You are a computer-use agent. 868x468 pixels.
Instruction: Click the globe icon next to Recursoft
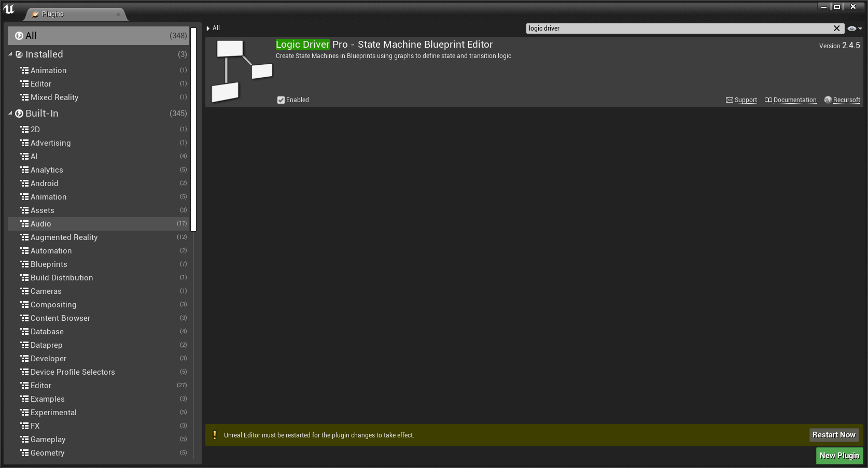(x=828, y=100)
